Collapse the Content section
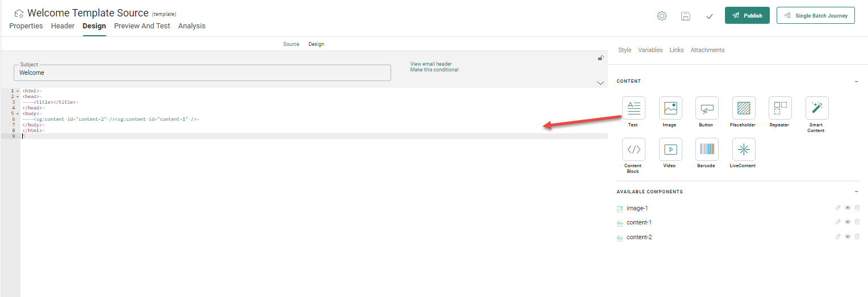 (856, 82)
